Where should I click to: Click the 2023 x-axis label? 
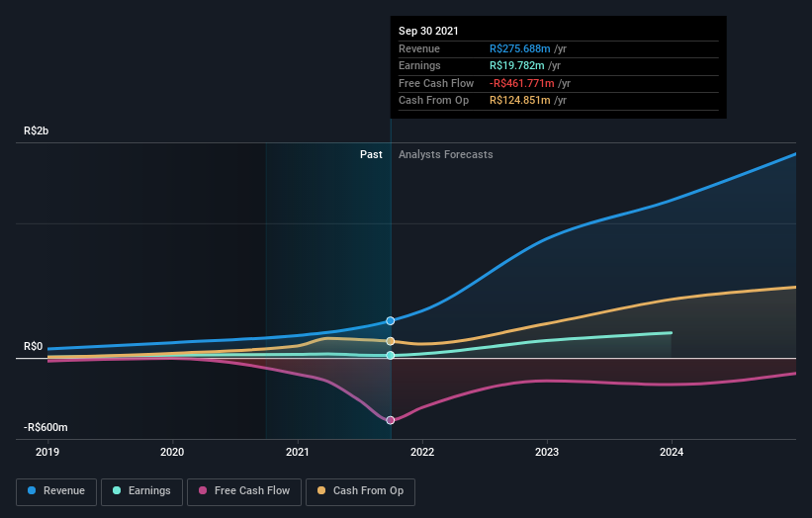(x=547, y=452)
